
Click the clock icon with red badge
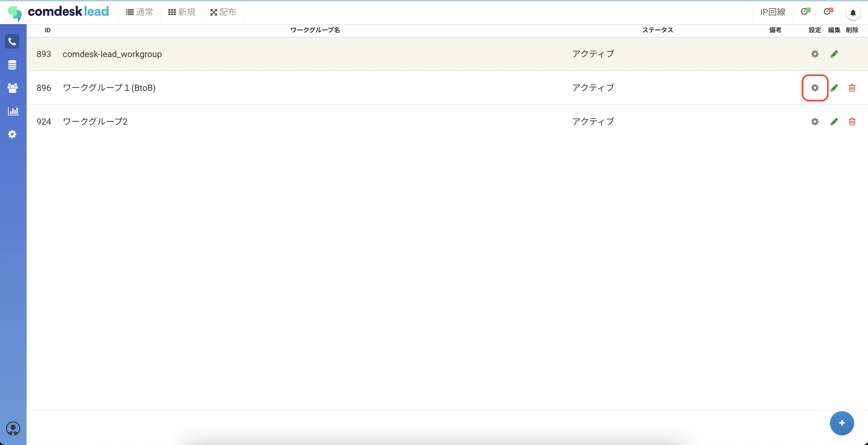[x=828, y=11]
